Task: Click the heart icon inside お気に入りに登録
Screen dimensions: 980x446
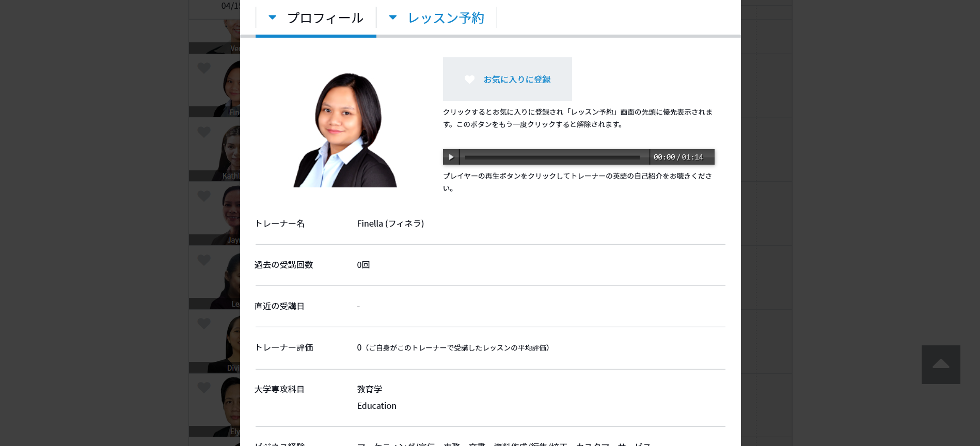Action: click(469, 79)
